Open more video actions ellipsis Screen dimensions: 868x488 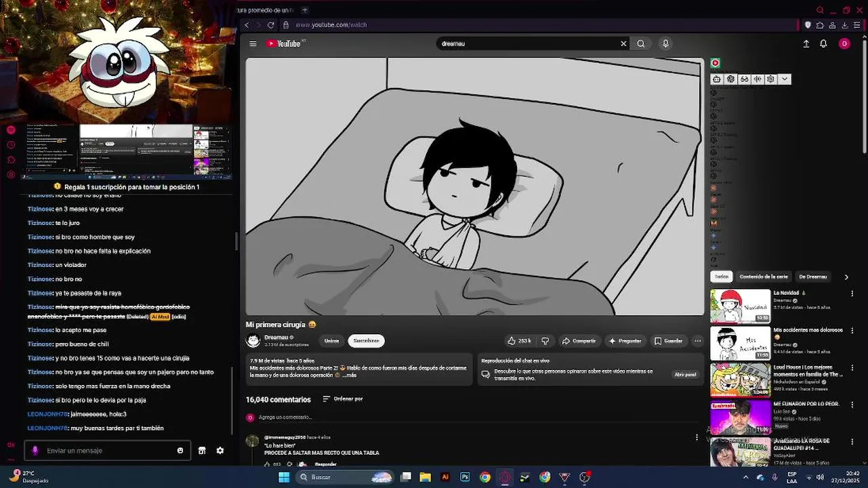tap(697, 341)
